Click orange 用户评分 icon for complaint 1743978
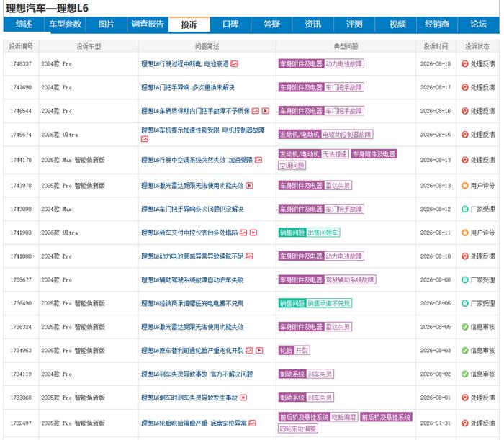This screenshot has width=504, height=440. click(465, 186)
